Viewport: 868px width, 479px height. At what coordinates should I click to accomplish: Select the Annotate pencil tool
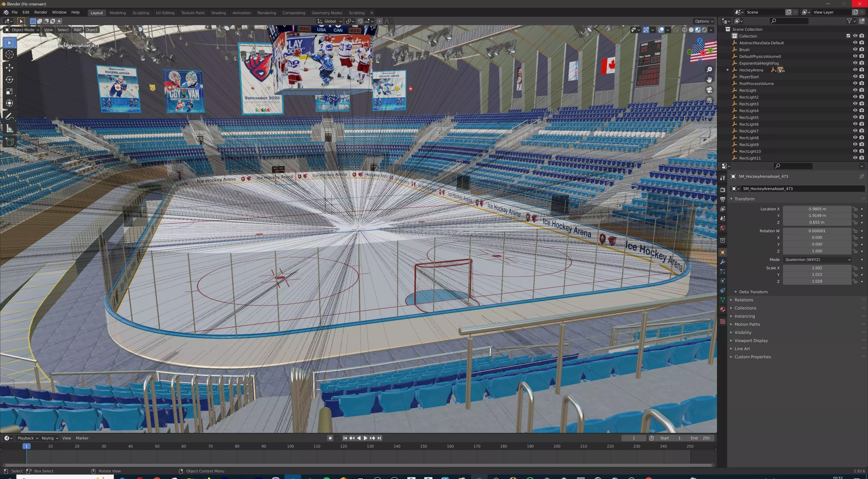point(9,117)
